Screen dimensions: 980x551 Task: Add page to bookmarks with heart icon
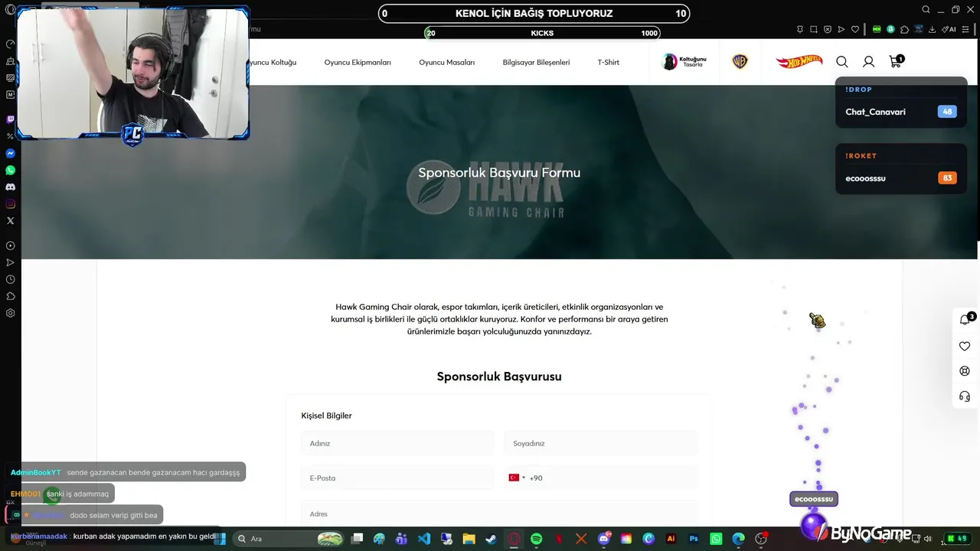pos(855,29)
